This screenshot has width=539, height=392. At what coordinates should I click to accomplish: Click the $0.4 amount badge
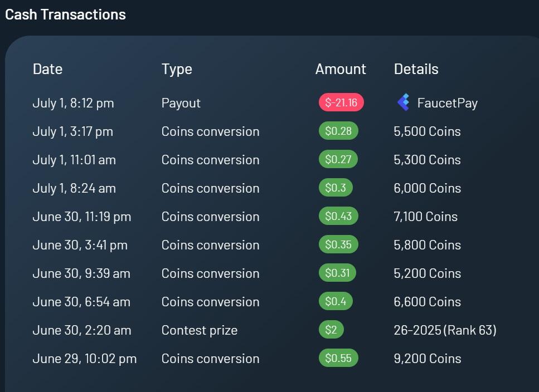click(x=336, y=301)
